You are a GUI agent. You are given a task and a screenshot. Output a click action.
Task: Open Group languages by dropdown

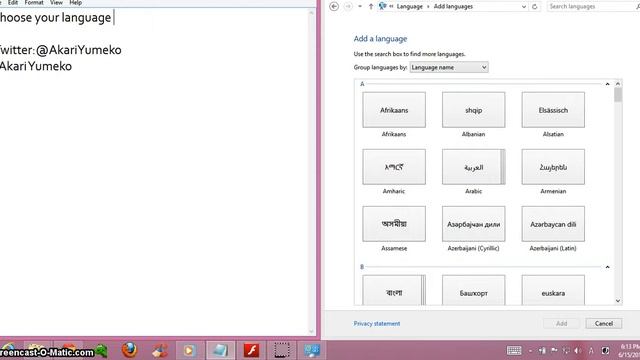pyautogui.click(x=449, y=67)
